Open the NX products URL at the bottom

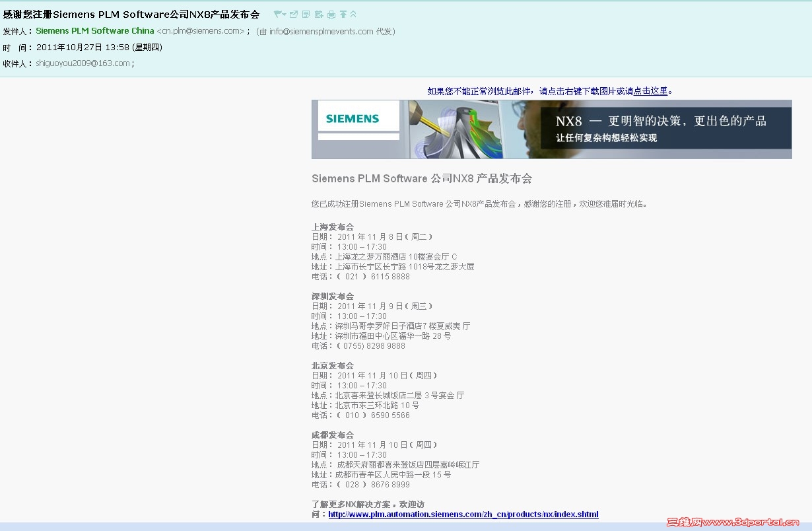click(463, 514)
